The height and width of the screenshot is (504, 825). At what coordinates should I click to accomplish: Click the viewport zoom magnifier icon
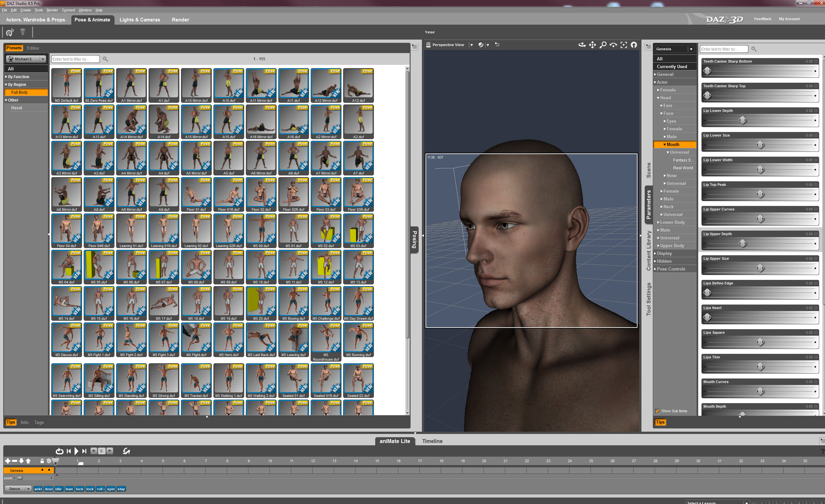click(603, 45)
